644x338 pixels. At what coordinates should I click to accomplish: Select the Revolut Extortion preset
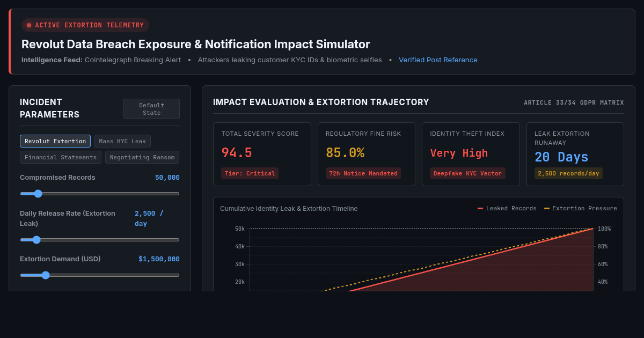tap(55, 141)
